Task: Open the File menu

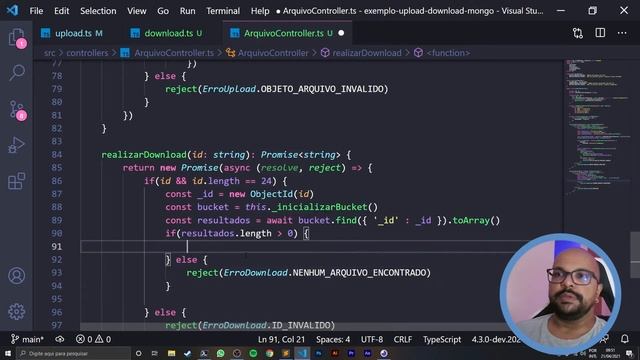Action: click(x=36, y=11)
